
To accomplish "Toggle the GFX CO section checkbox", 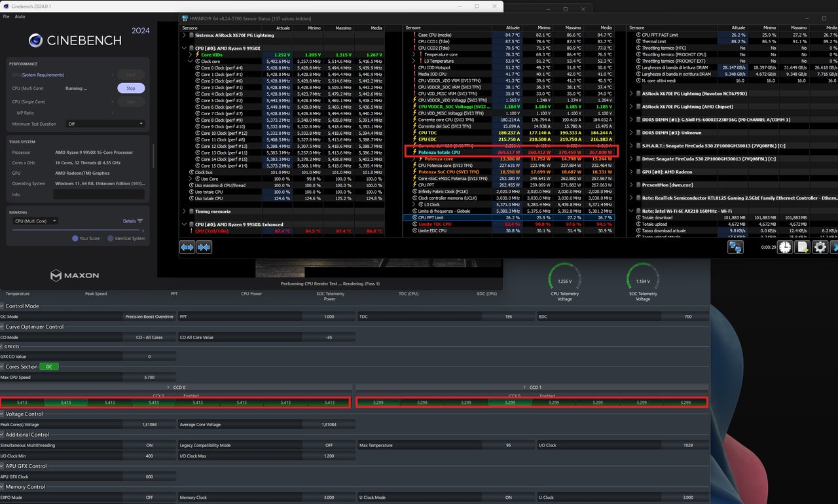I will click(x=2, y=346).
